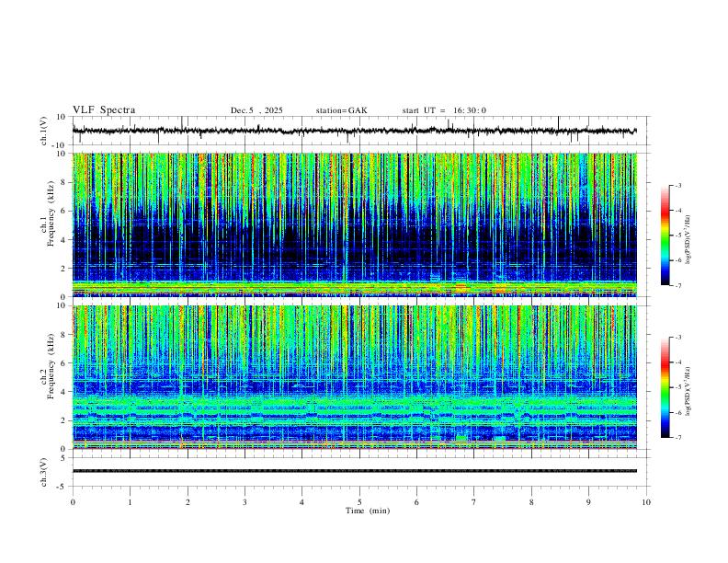The height and width of the screenshot is (563, 728).
Task: Click the lower PSD color scale bar
Action: [x=665, y=387]
